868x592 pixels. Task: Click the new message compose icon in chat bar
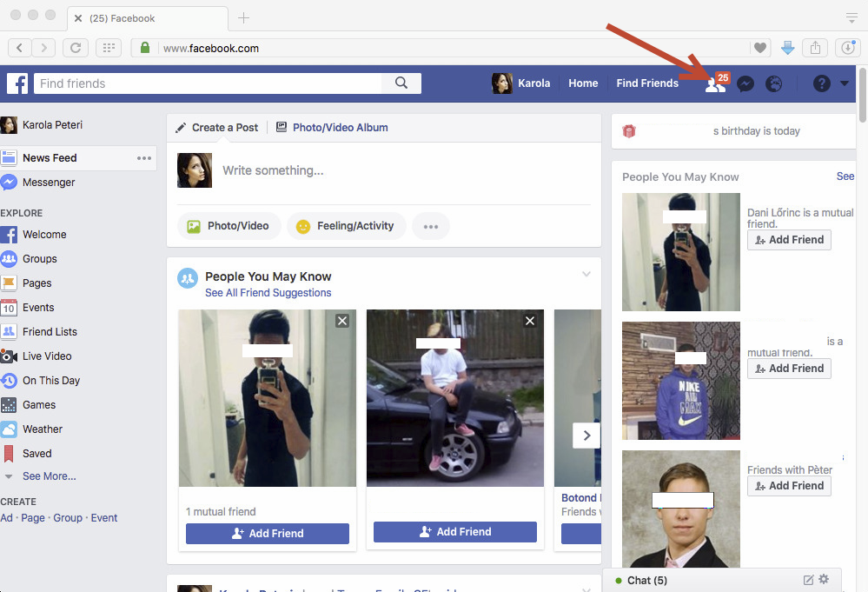[x=808, y=580]
